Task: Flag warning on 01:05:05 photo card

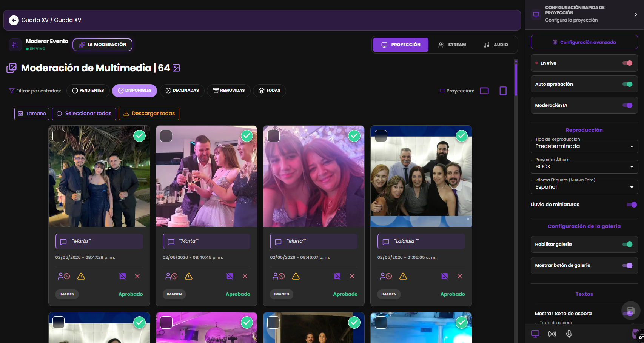Action: click(403, 276)
